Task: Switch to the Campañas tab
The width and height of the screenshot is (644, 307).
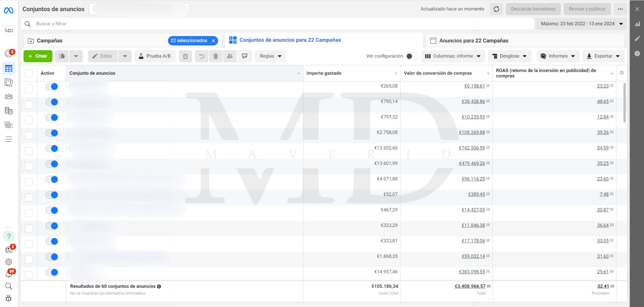Action: tap(50, 41)
